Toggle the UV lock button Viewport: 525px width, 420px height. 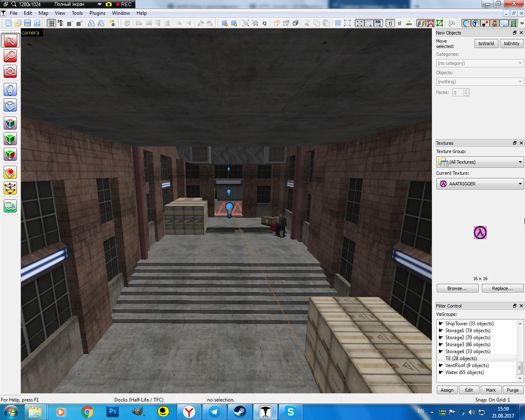point(409,23)
